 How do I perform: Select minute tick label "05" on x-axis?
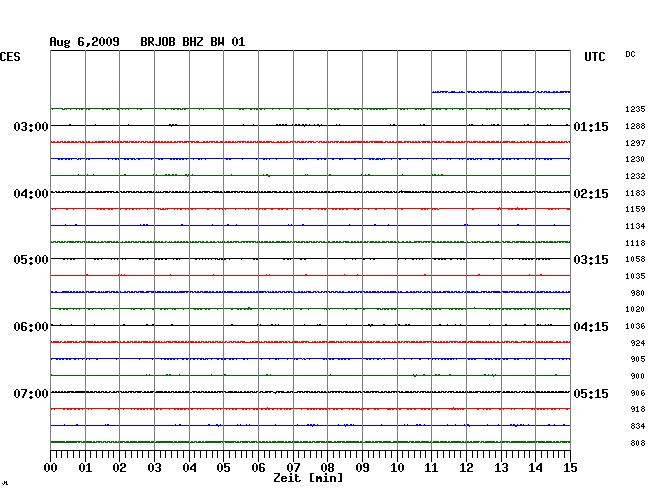pyautogui.click(x=223, y=468)
